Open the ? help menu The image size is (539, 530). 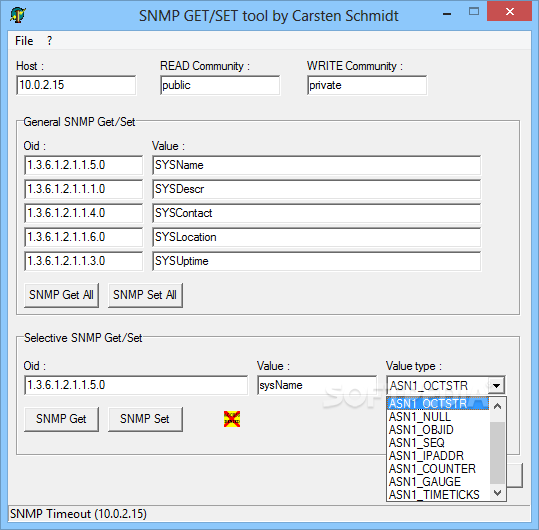(x=50, y=41)
